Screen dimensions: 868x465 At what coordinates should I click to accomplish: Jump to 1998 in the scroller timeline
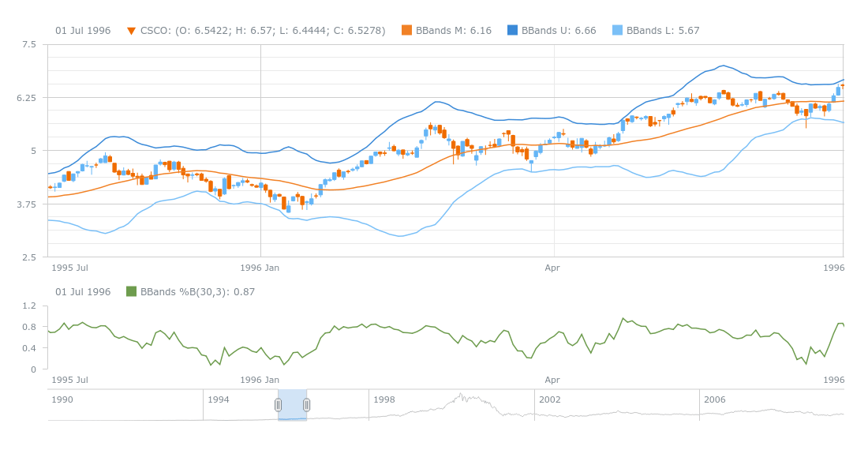[x=384, y=399]
